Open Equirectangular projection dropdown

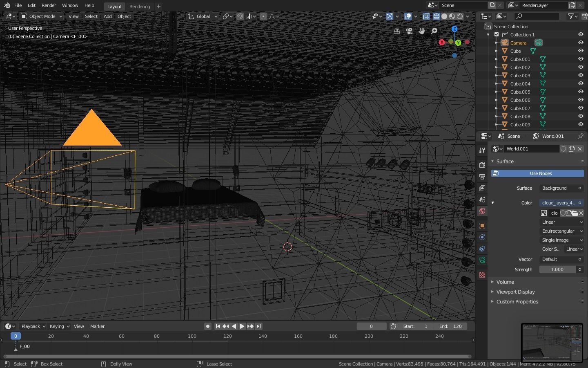point(561,231)
